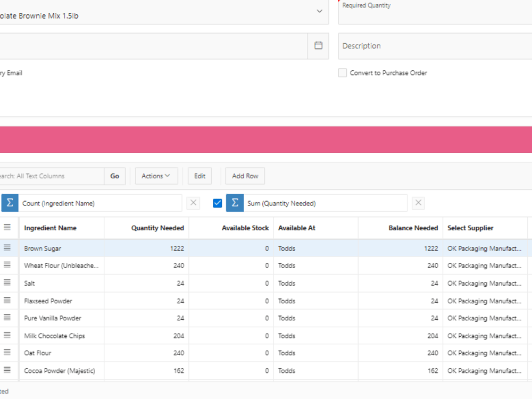Remove the Sum (Quantity Needed) aggregate
Image resolution: width=532 pixels, height=399 pixels.
pyautogui.click(x=418, y=203)
